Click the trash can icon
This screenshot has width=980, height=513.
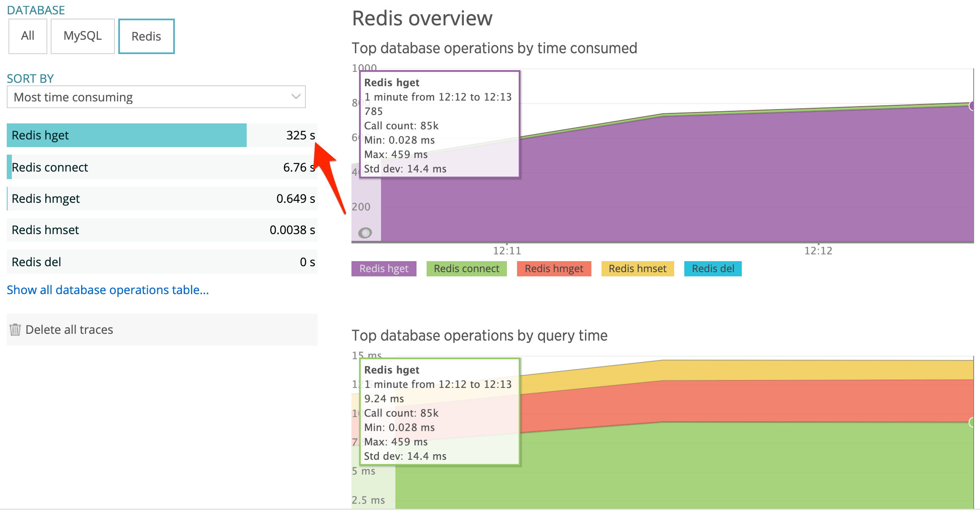point(15,330)
